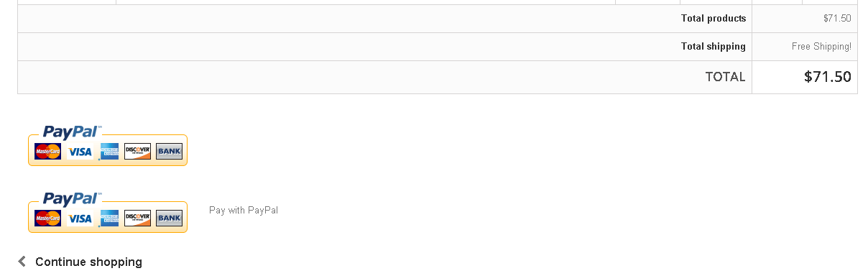Click the PayPal wordmark on the first payment button

[x=70, y=132]
